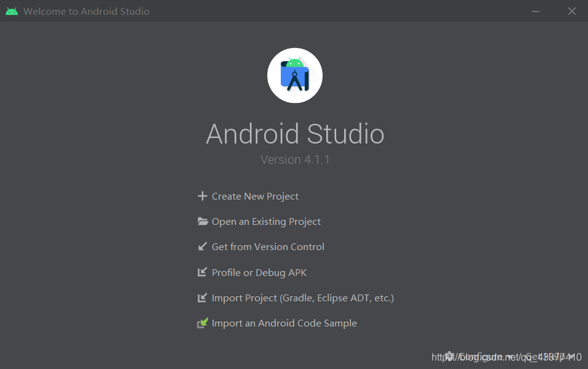
Task: Import Project from Gradle or Eclipse ADT
Action: (296, 298)
